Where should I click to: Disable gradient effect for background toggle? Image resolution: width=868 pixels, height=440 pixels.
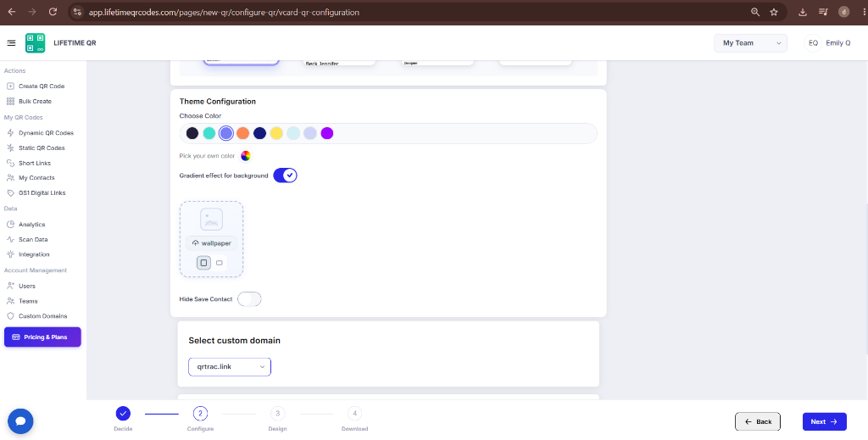click(x=285, y=175)
